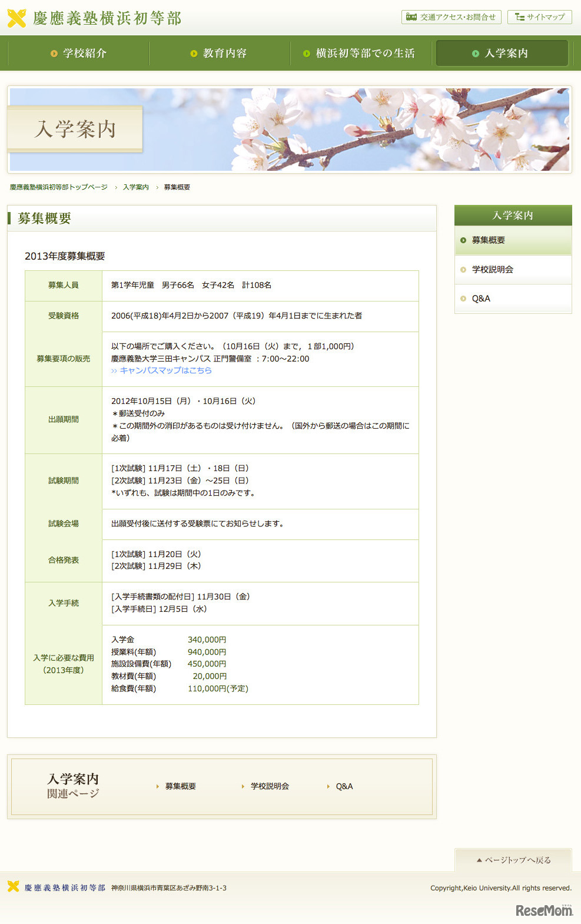Open Q&A in the sidebar menu
Screen dimensions: 581x924
(481, 299)
